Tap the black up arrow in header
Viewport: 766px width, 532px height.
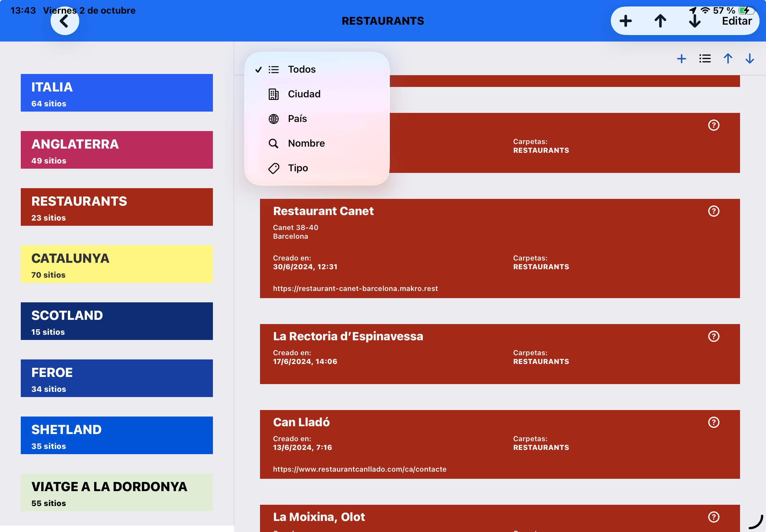tap(660, 21)
